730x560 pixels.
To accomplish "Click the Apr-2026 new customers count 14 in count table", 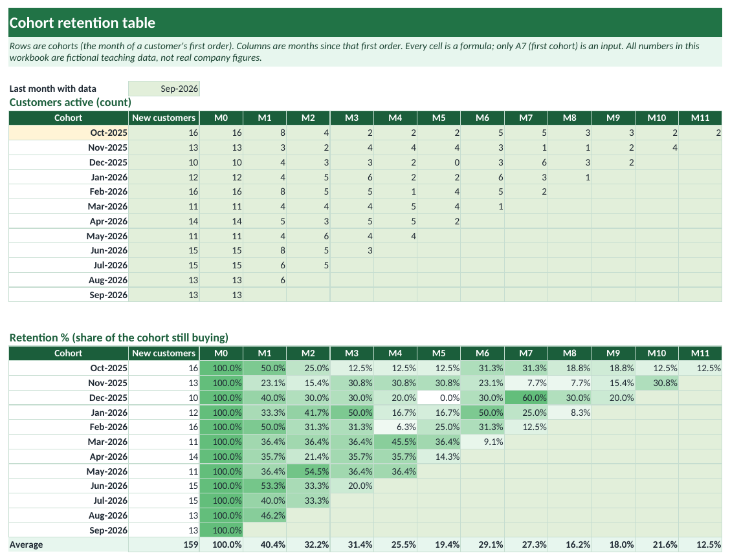I will [164, 221].
